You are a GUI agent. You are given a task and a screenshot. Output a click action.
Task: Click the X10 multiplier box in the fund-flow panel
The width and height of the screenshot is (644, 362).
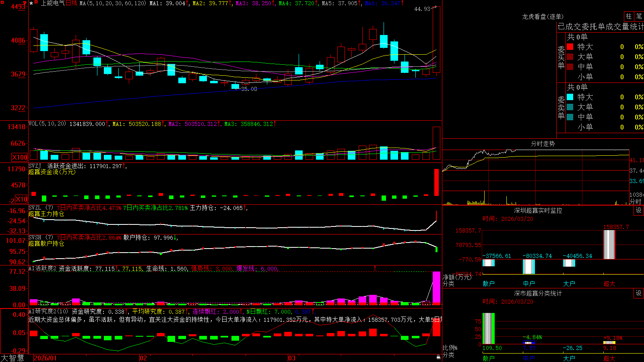point(21,199)
